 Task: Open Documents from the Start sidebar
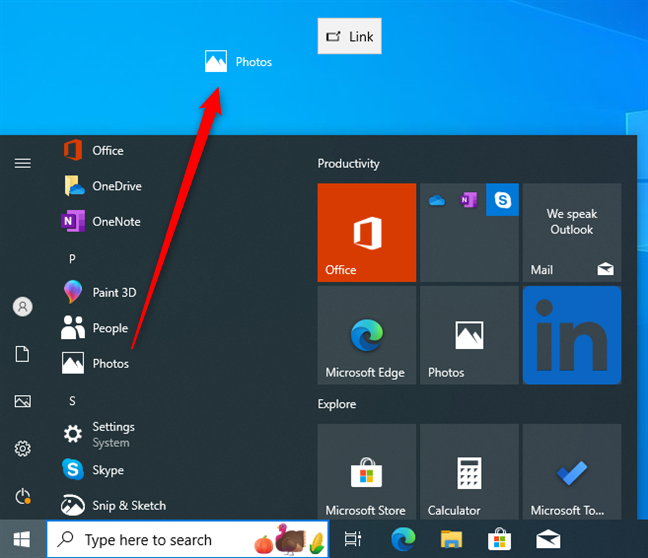(x=23, y=354)
